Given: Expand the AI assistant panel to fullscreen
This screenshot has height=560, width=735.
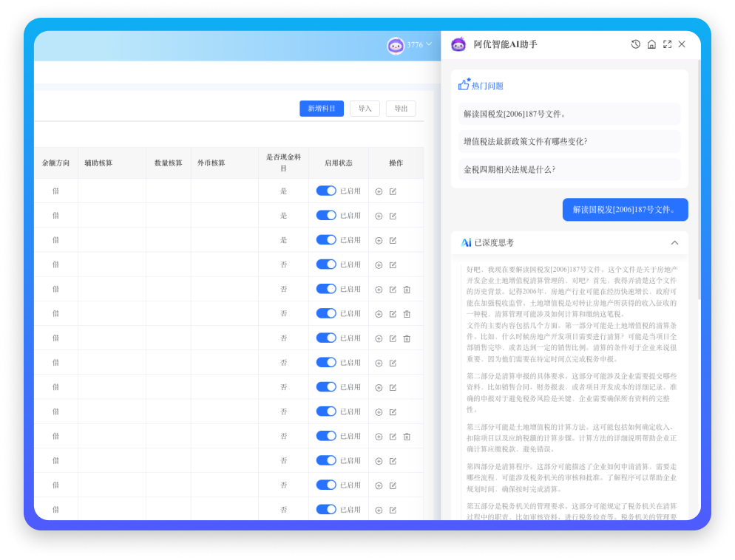Looking at the screenshot, I should click(x=667, y=44).
